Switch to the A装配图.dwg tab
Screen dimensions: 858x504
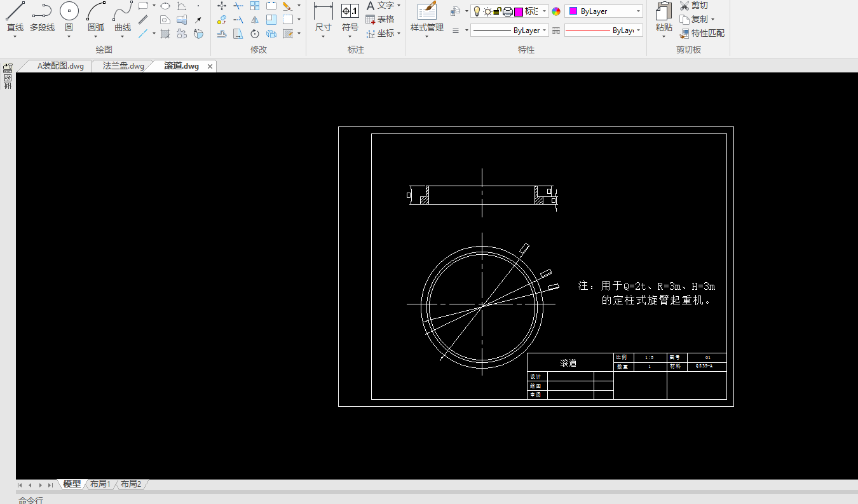60,66
